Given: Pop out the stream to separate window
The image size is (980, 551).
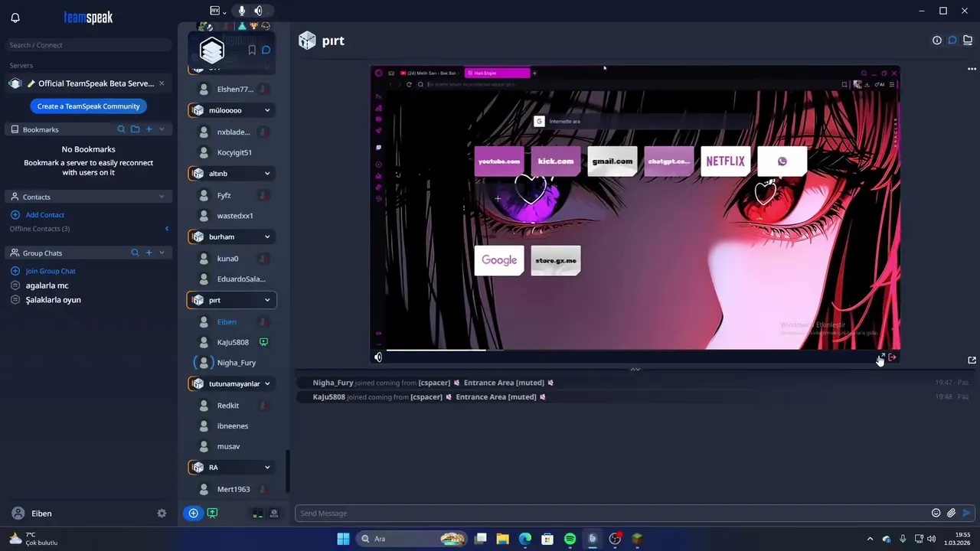Looking at the screenshot, I should point(972,360).
